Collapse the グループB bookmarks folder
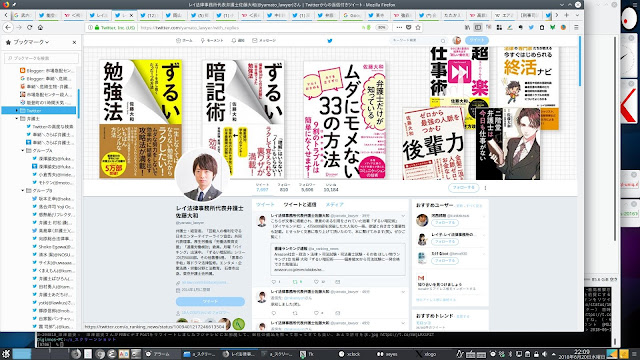 click(23, 191)
